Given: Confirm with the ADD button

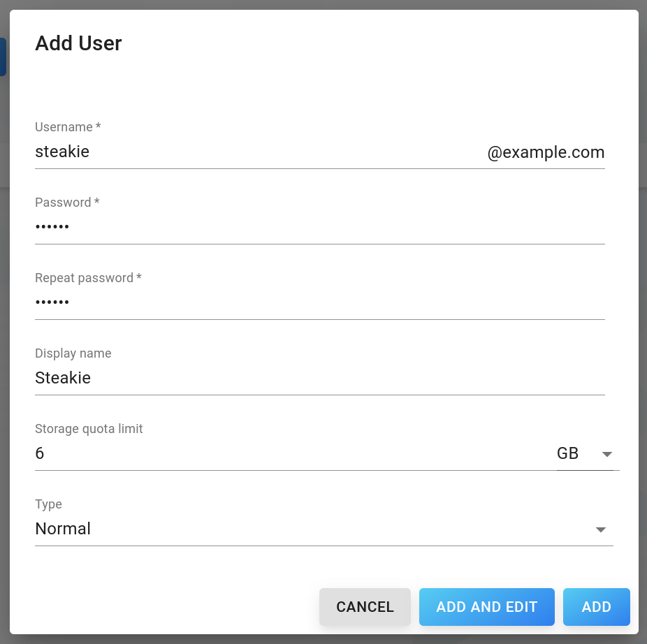Looking at the screenshot, I should click(x=596, y=607).
